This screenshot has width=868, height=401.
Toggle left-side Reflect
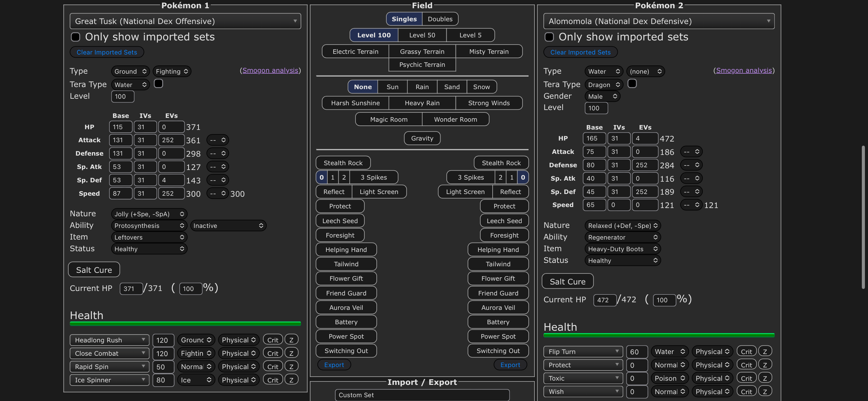point(334,192)
